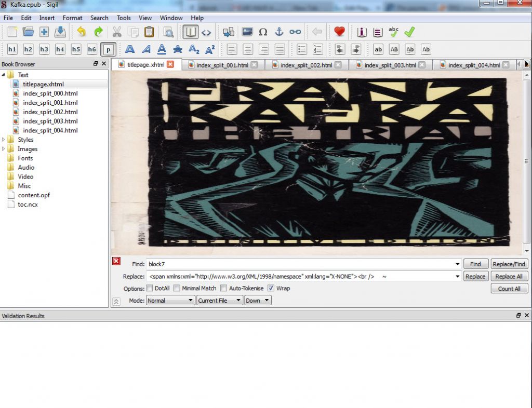Toggle the Minimal Match option

point(177,288)
